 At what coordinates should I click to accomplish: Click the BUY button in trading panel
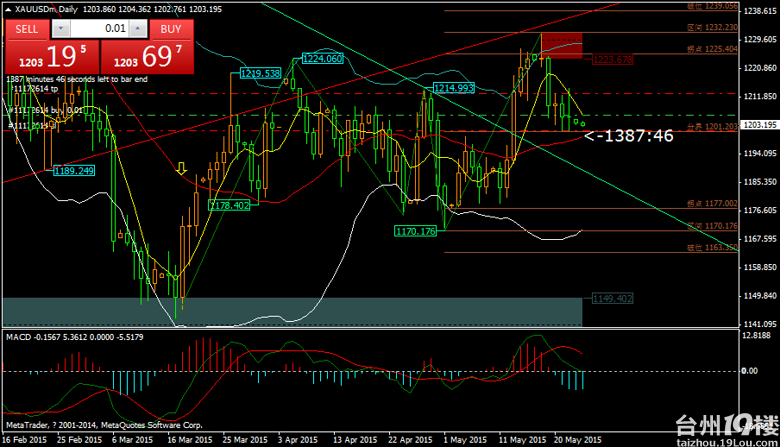[172, 29]
